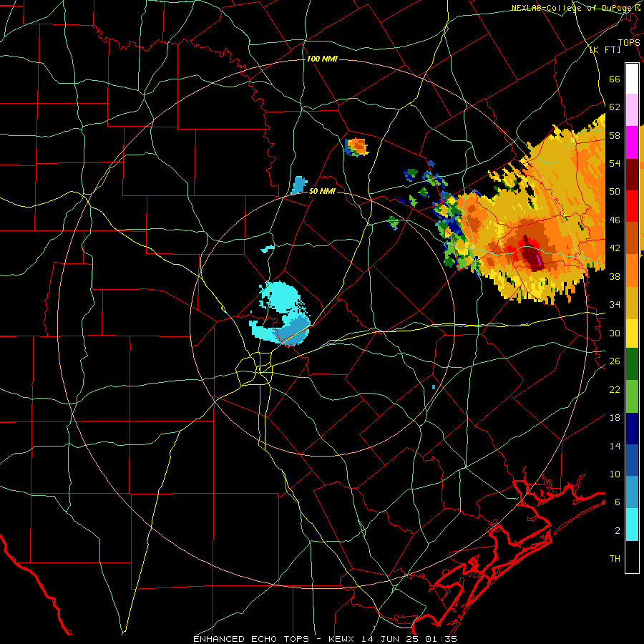
Task: Click the small orange cell north of 50 NMI ring
Action: [x=357, y=147]
